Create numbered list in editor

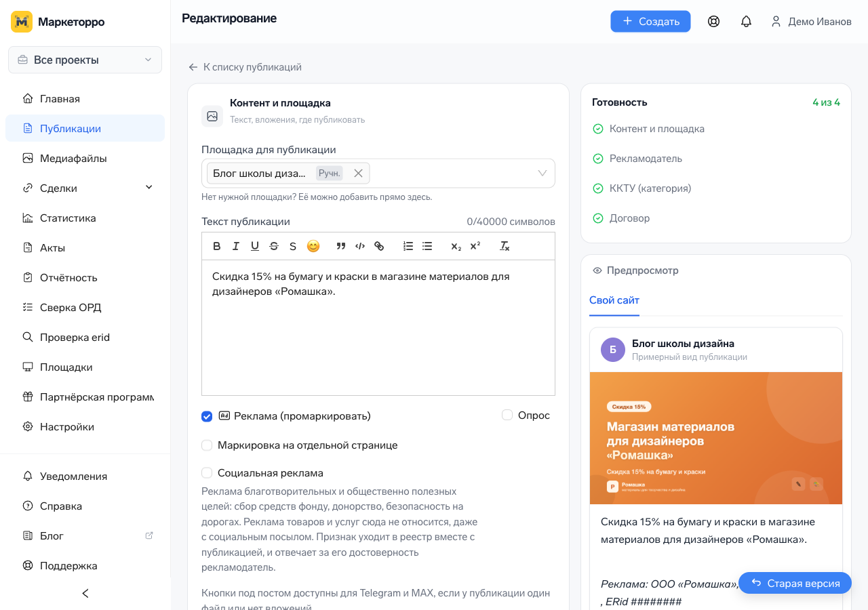[408, 246]
